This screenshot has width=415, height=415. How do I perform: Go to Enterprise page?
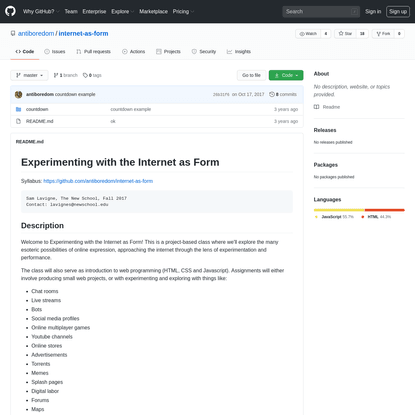tap(94, 11)
